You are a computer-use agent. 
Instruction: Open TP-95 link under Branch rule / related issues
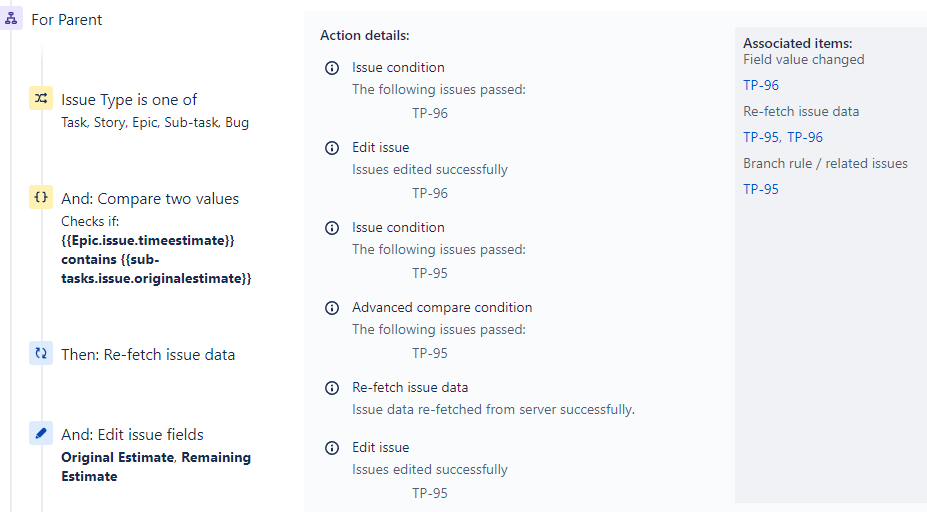tap(761, 189)
